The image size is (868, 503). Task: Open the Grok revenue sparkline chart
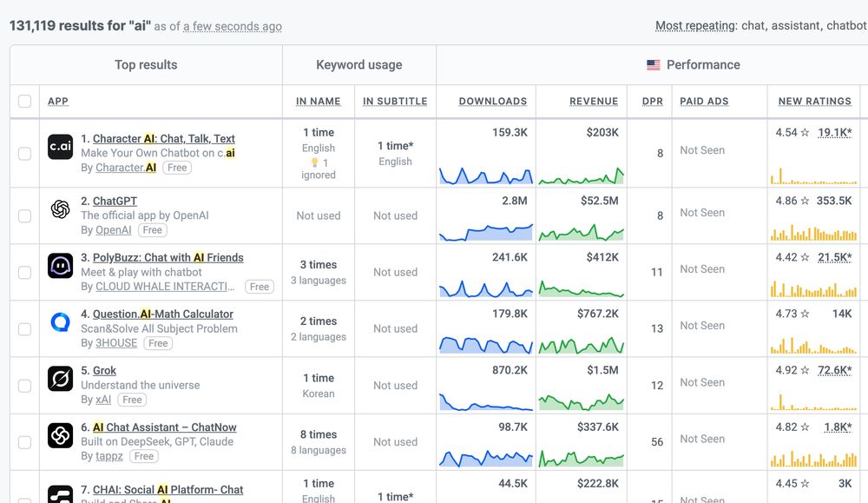[x=582, y=401]
